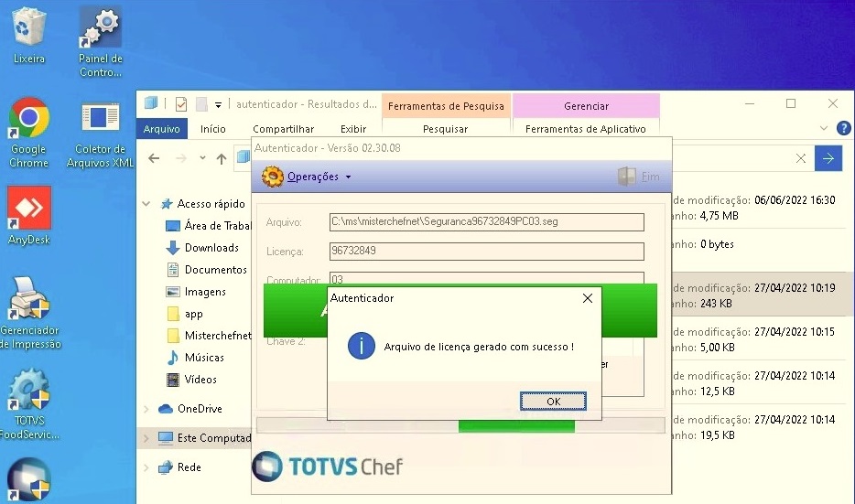Click the Licença input field
This screenshot has width=855, height=504.
[486, 252]
